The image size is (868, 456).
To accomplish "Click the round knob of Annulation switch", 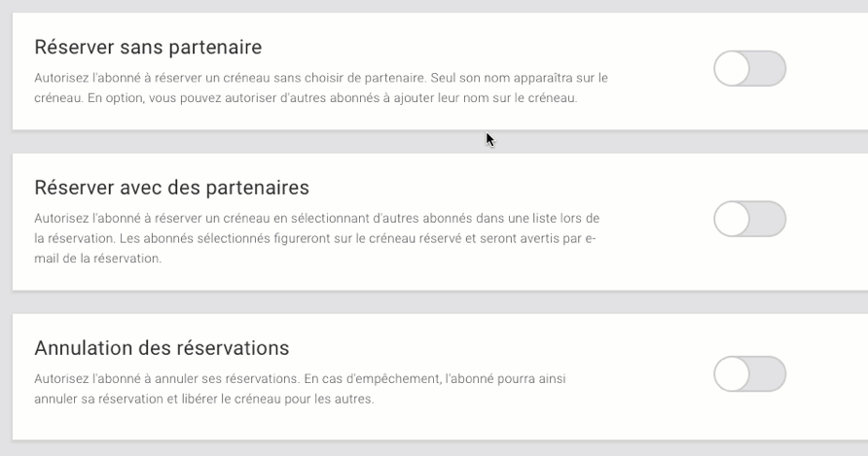I will [732, 373].
